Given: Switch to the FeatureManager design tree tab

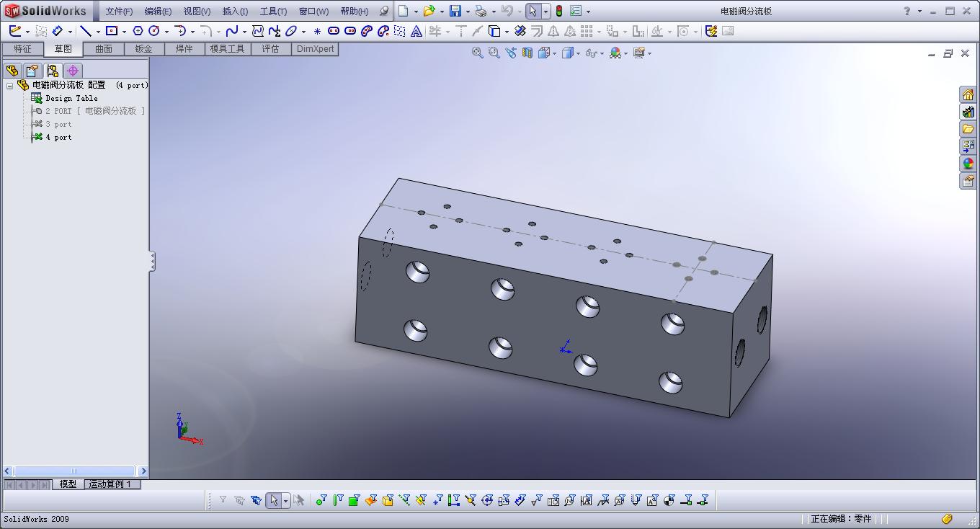Looking at the screenshot, I should click(12, 71).
